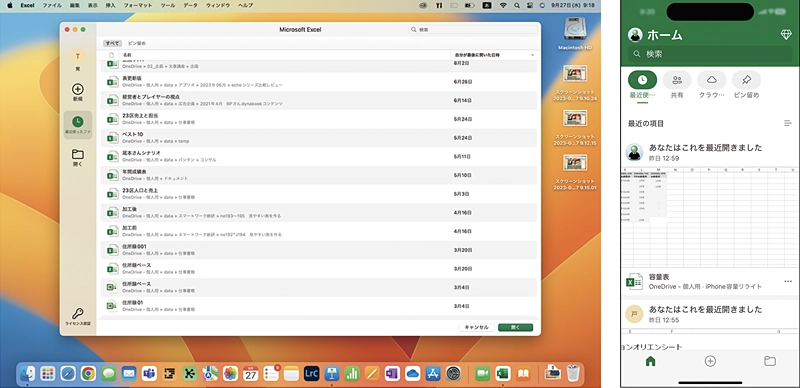This screenshot has height=388, width=800.
Task: Select the 最近使ったファイル clock icon in sidebar
Action: [78, 122]
